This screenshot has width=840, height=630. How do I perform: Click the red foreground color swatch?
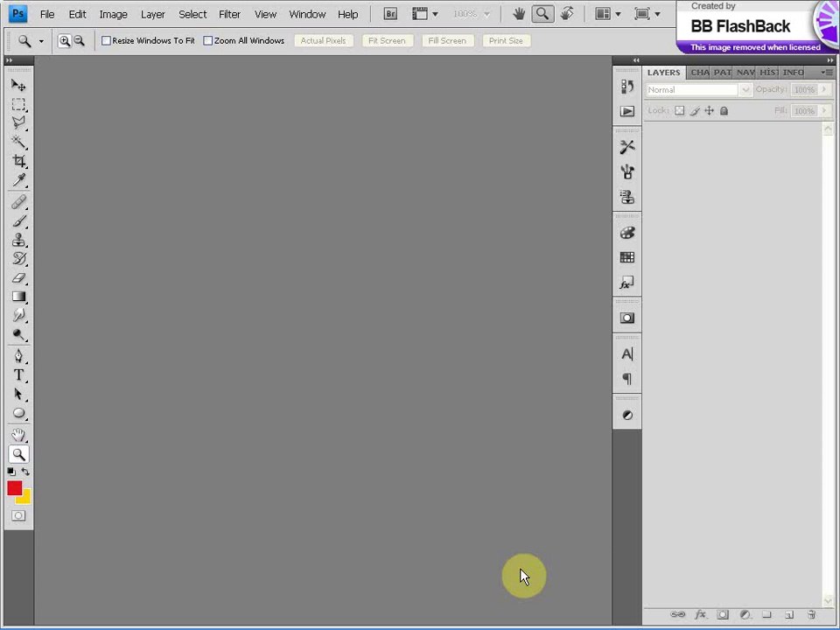[13, 487]
